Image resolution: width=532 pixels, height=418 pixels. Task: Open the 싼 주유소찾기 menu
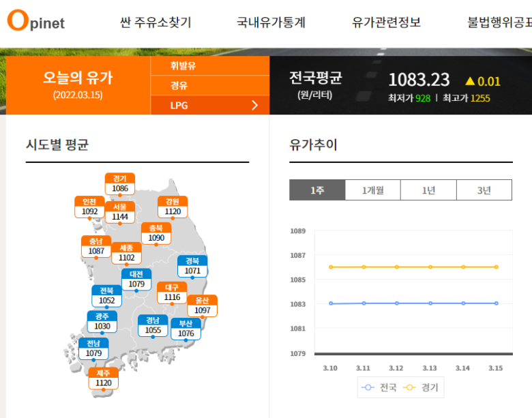coord(156,23)
